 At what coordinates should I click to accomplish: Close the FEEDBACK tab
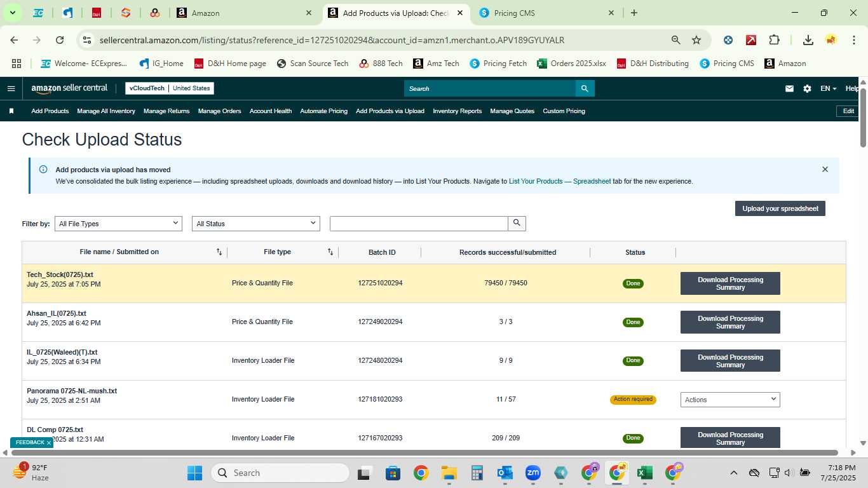(x=49, y=443)
